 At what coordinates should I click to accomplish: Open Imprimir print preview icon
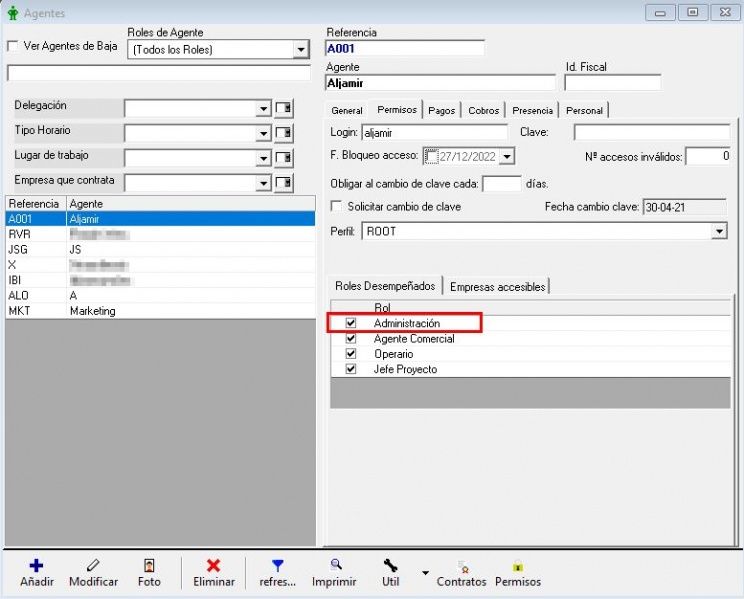[334, 565]
